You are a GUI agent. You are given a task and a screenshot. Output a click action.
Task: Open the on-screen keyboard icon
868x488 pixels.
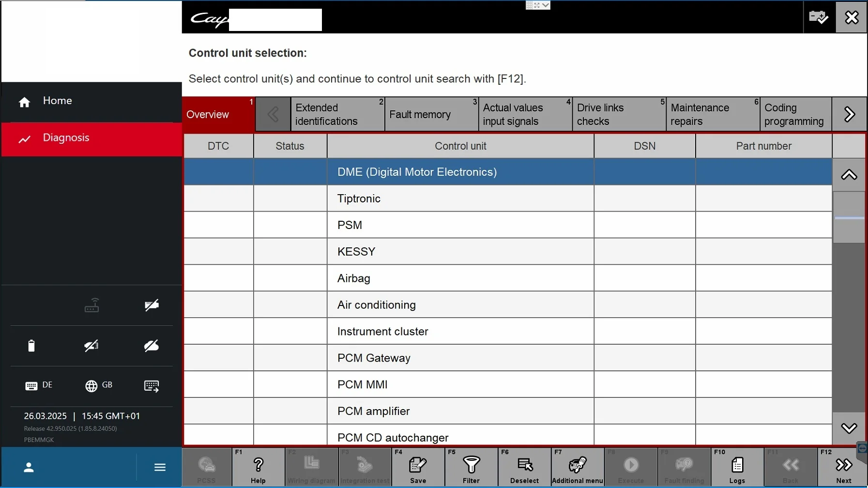[152, 386]
